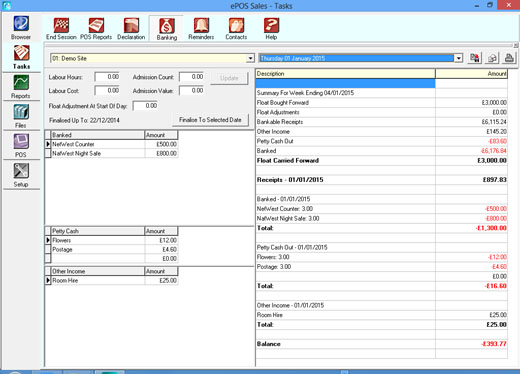Viewport: 520px width, 374px height.
Task: Click the End Session toolbar icon
Action: click(x=61, y=29)
